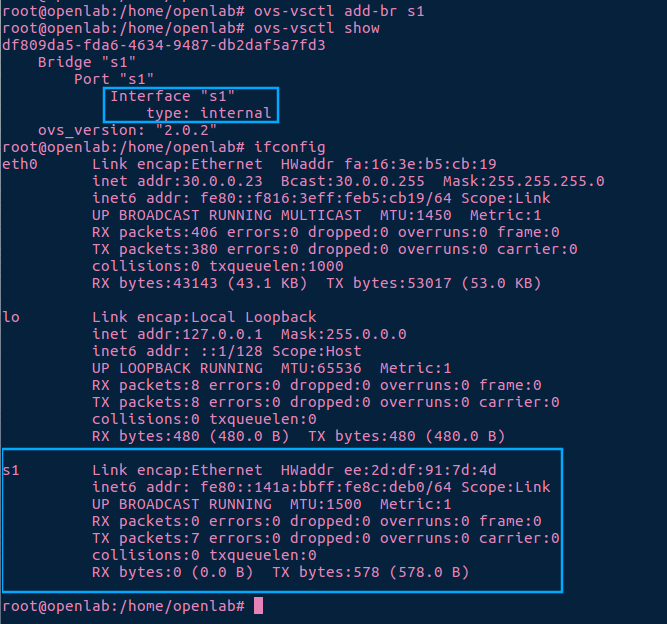The image size is (667, 624).
Task: Click the ifconfig command text
Action: click(290, 147)
